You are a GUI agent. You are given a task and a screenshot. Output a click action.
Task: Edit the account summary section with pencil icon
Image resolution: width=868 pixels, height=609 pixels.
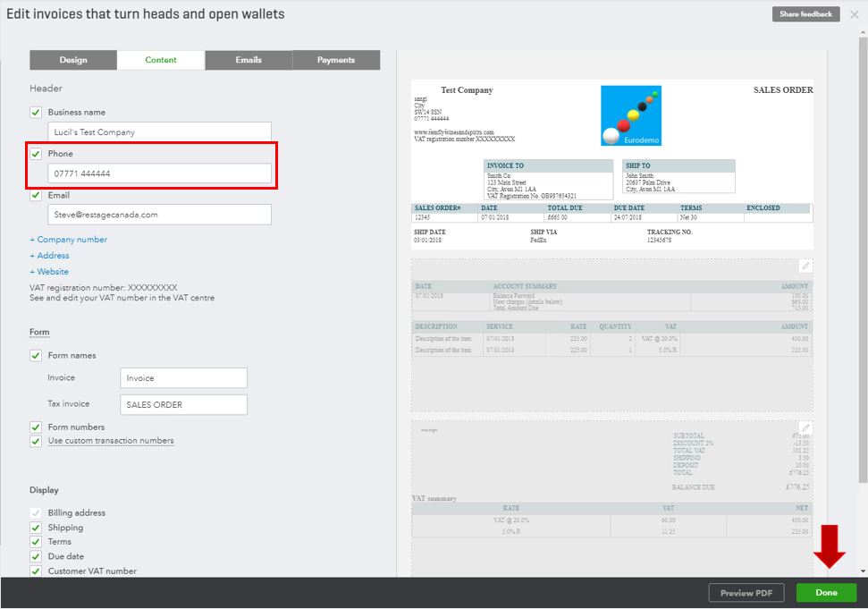point(805,266)
